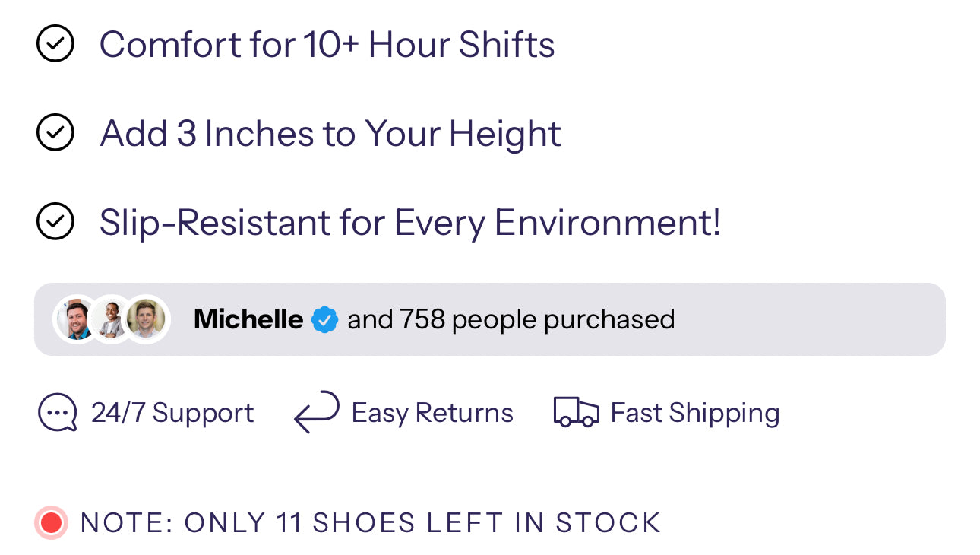Select the middle customer avatar photo
Screen dimensions: 980x555
(111, 319)
